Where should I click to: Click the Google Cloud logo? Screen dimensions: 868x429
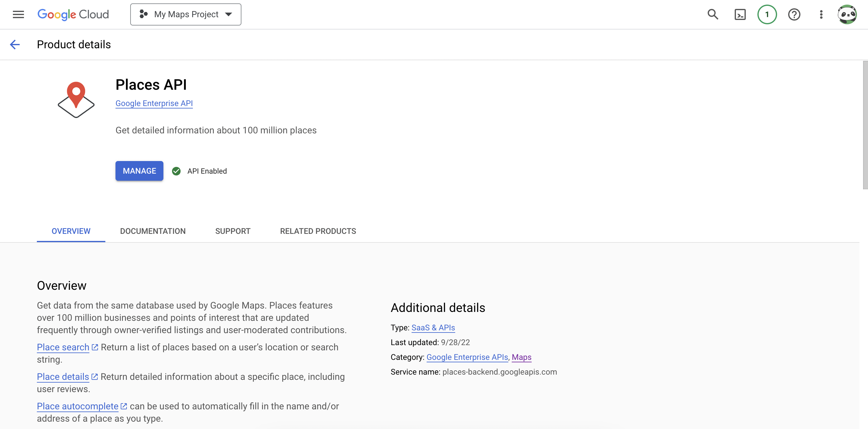[x=73, y=14]
